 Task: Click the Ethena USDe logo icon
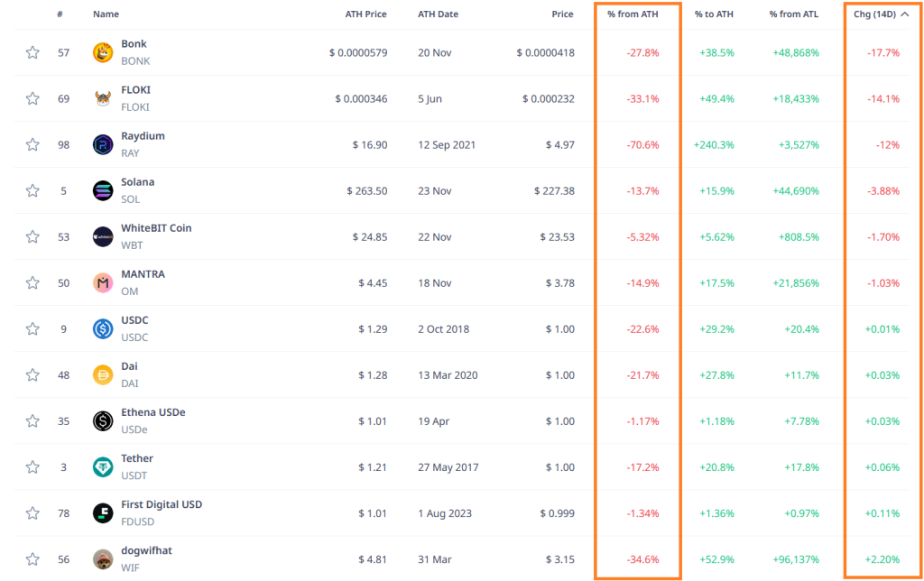coord(103,420)
